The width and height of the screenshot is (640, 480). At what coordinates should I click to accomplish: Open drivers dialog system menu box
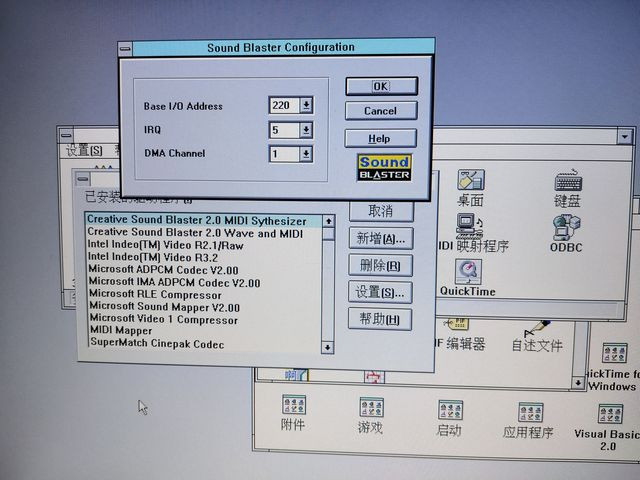tap(83, 179)
